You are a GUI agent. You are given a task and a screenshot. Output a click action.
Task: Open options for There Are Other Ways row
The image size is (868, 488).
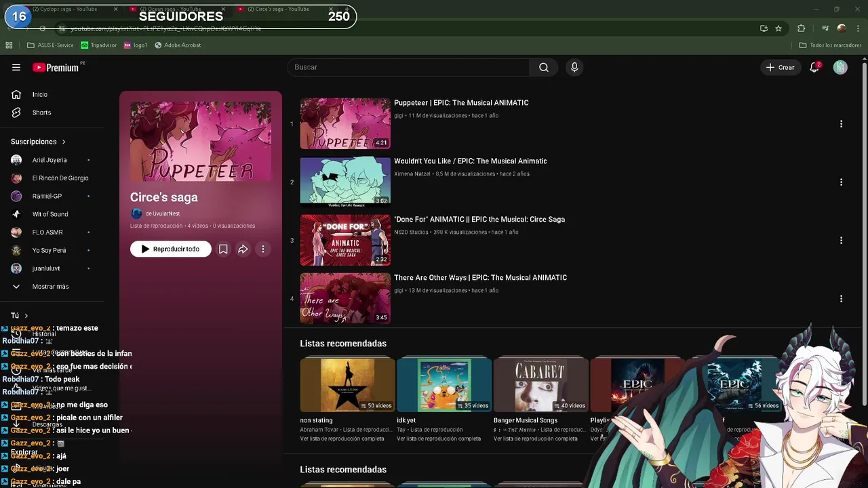pos(841,299)
